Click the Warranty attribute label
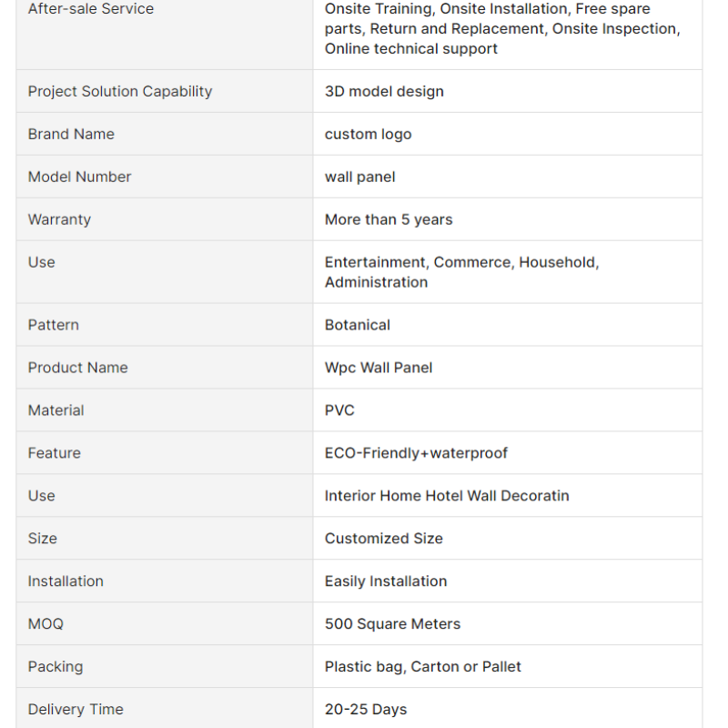Viewport: 728px width, 728px height. pos(59,219)
